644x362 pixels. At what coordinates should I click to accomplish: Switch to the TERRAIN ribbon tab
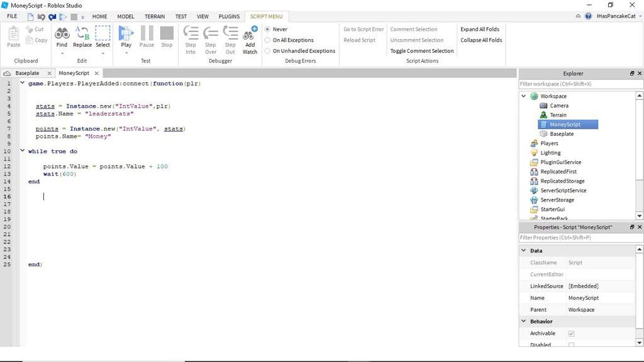(155, 16)
